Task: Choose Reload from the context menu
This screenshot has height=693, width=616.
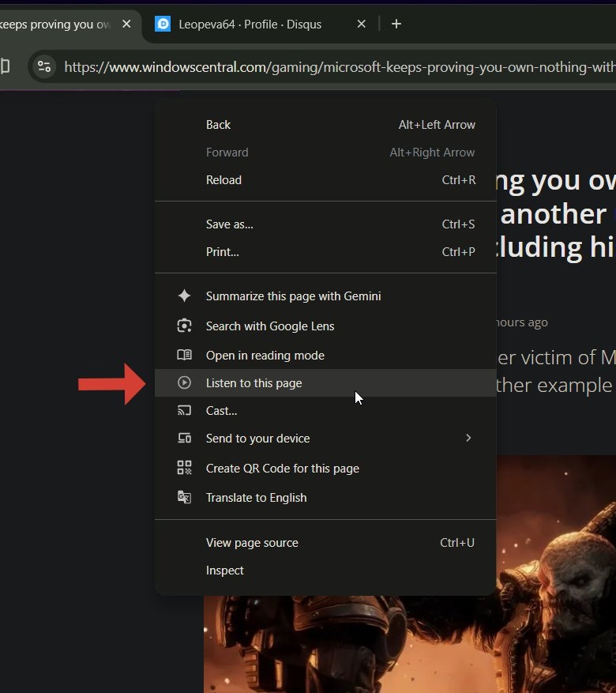Action: [325, 180]
